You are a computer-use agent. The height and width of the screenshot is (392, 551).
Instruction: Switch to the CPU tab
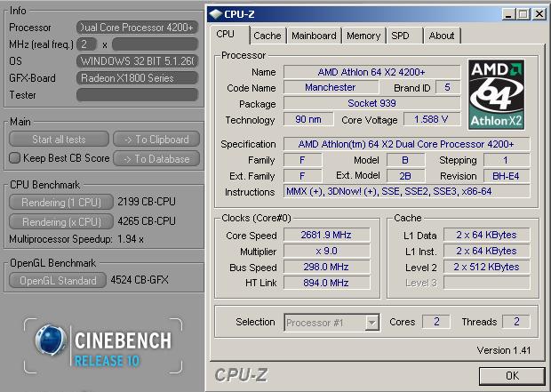pos(225,34)
